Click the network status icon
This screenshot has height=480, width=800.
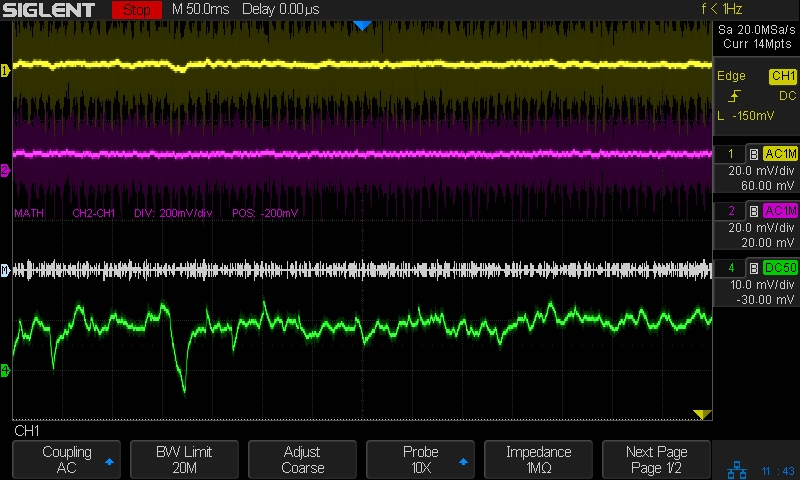735,468
